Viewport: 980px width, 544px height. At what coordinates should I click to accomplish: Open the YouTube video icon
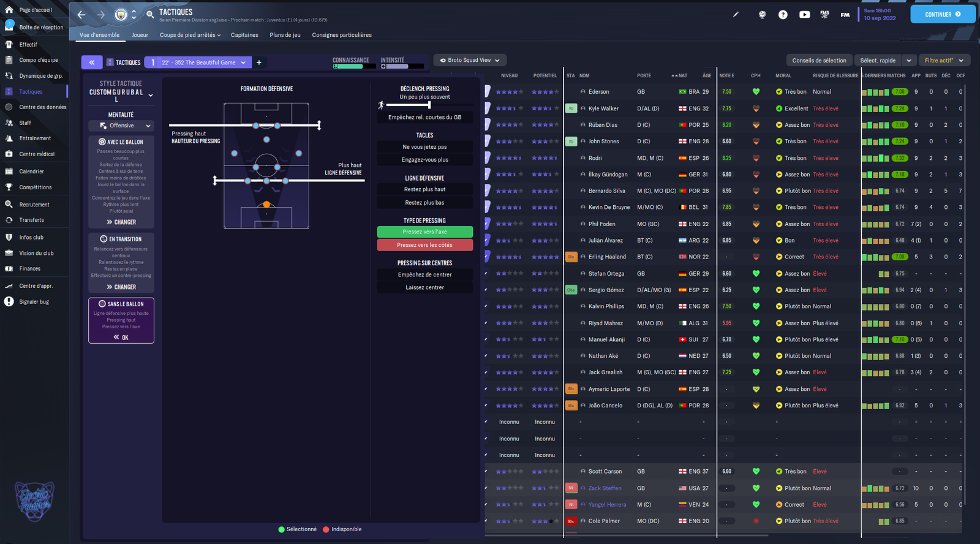pyautogui.click(x=804, y=15)
